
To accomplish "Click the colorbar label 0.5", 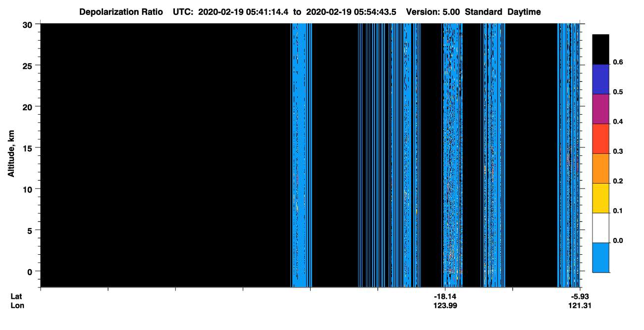I will coord(618,92).
